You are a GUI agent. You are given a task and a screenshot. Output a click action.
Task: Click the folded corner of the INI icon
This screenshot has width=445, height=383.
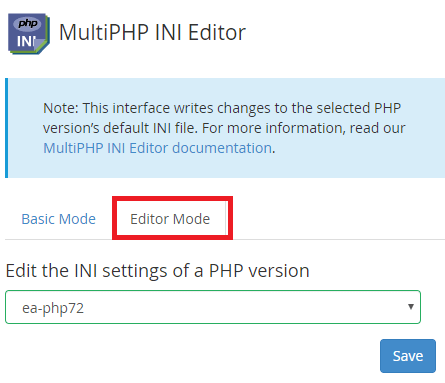click(x=40, y=45)
